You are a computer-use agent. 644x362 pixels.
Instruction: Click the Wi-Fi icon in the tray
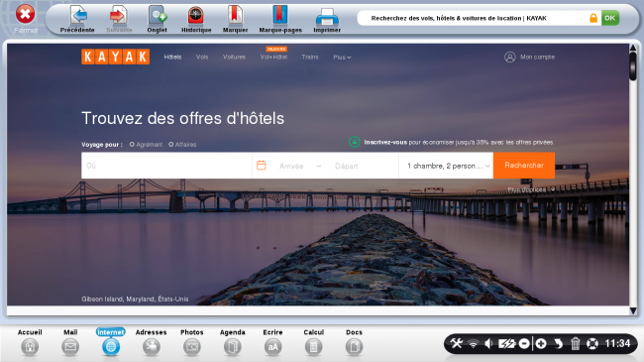tap(474, 343)
